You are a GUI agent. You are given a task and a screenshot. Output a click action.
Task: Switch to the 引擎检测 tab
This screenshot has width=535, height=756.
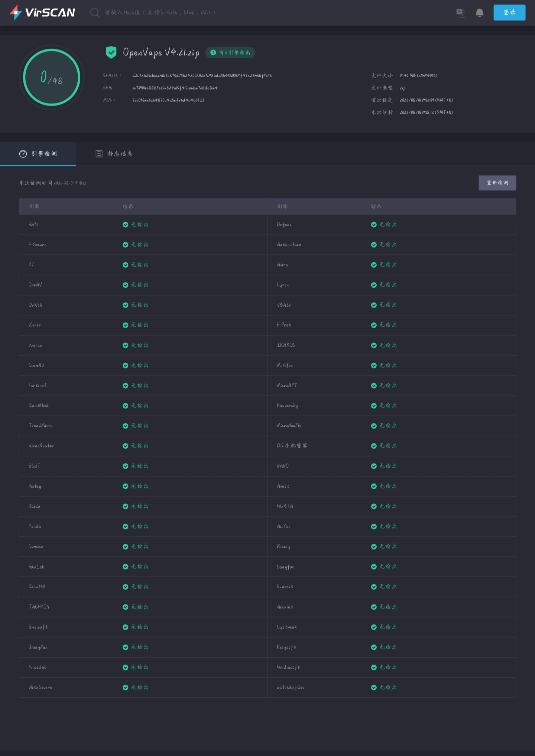pyautogui.click(x=38, y=154)
